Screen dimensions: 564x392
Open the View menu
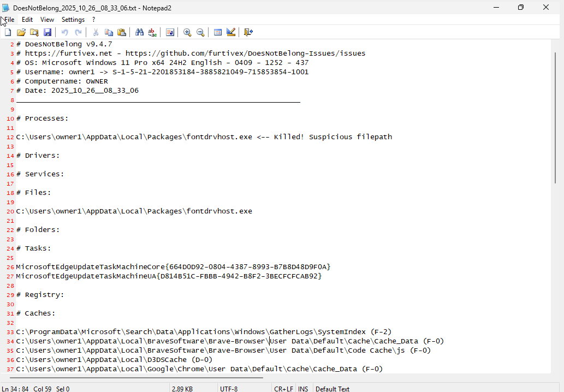(47, 19)
